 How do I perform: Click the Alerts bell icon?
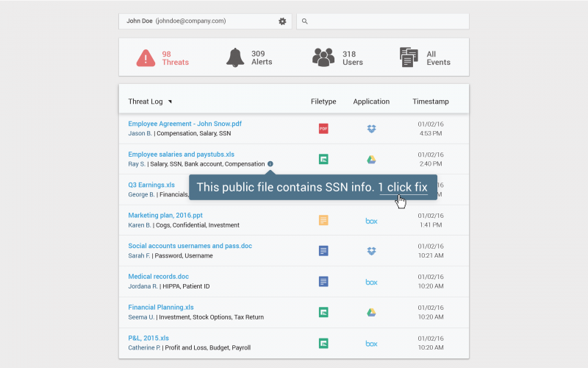point(235,57)
